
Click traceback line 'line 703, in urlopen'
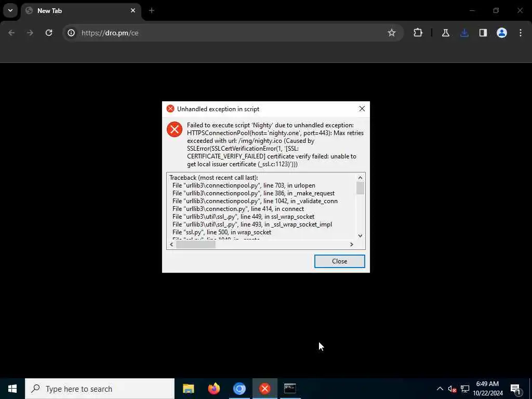click(x=244, y=185)
